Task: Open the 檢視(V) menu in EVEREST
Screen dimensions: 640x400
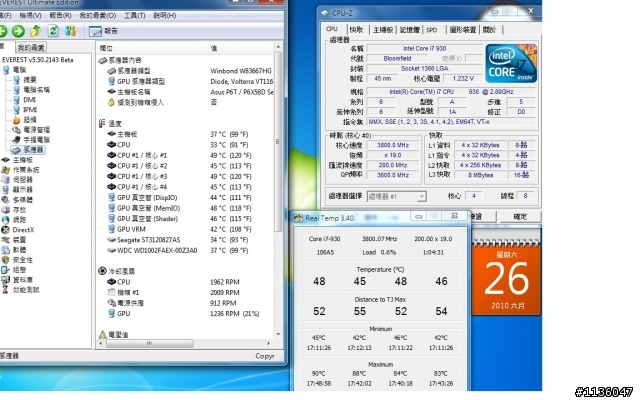Action: [x=30, y=16]
